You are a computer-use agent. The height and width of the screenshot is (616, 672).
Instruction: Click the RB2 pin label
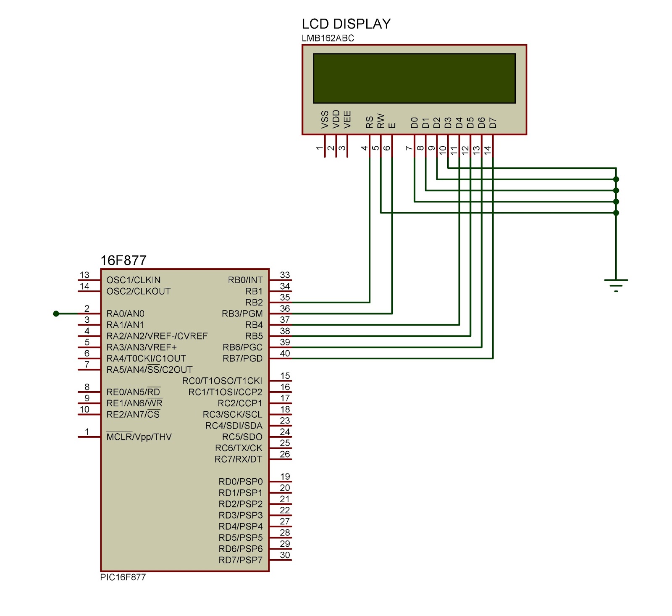(x=254, y=302)
